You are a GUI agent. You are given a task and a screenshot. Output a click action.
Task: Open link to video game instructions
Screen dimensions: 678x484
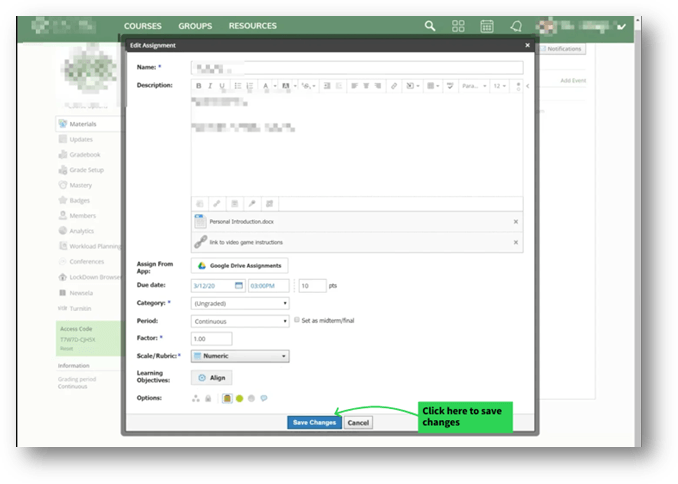(246, 242)
